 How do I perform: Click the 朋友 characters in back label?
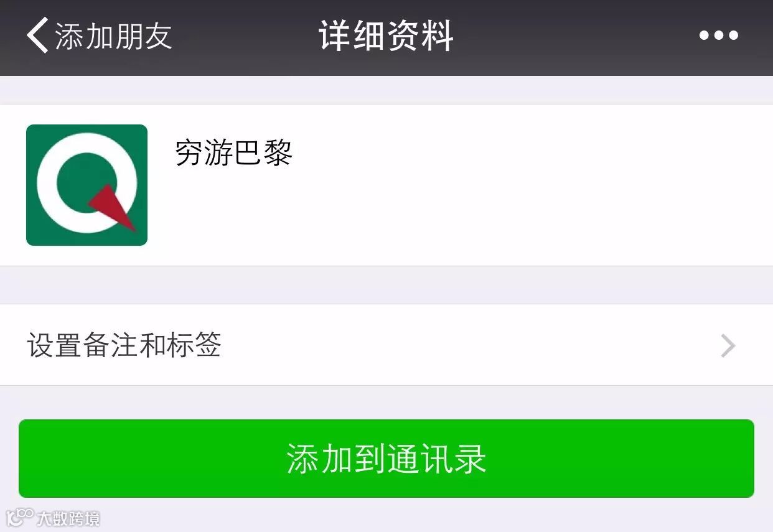(x=143, y=35)
